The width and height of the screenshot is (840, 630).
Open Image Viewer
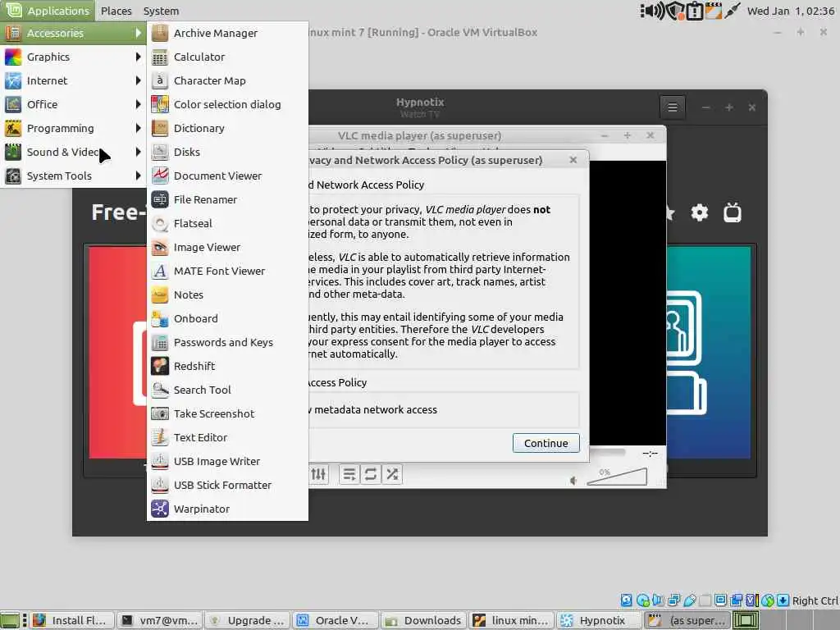pyautogui.click(x=227, y=248)
